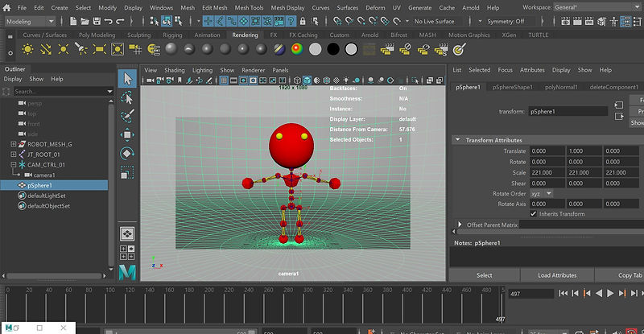
Task: Click viewport bookmarks icon
Action: [180, 80]
